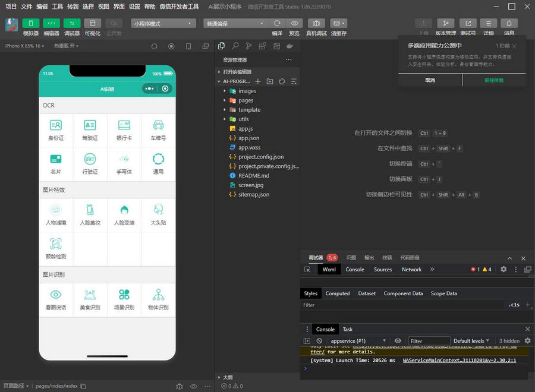
Task: Click the 取消 button in notification
Action: click(430, 80)
